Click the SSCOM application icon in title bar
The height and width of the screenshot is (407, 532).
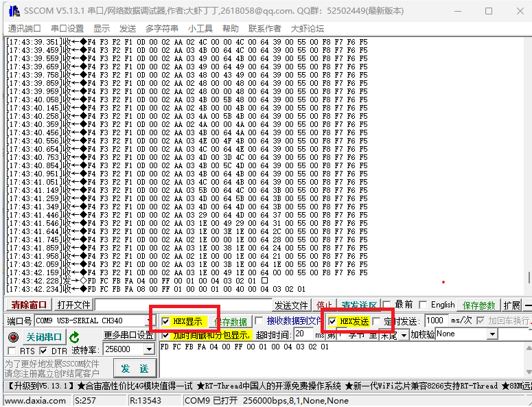[14, 11]
